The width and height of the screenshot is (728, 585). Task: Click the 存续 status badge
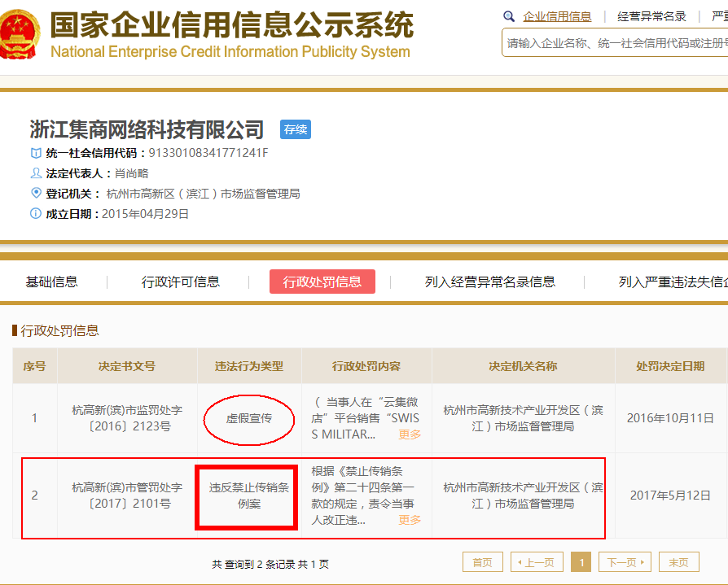[296, 130]
